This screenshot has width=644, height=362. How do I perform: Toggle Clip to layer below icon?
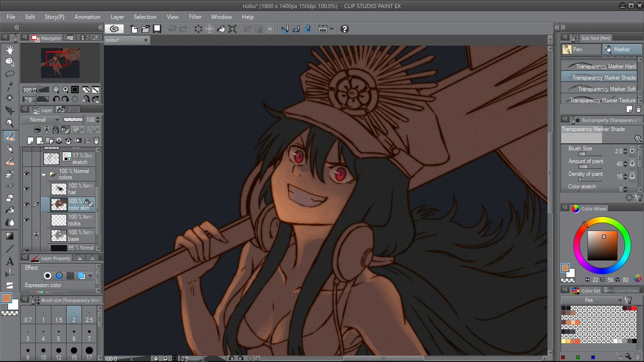tap(38, 130)
